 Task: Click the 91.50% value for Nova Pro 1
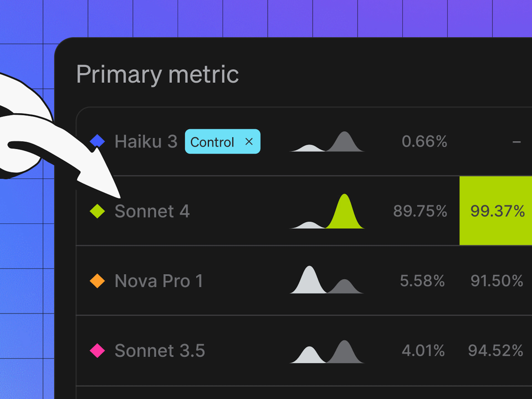pos(497,281)
